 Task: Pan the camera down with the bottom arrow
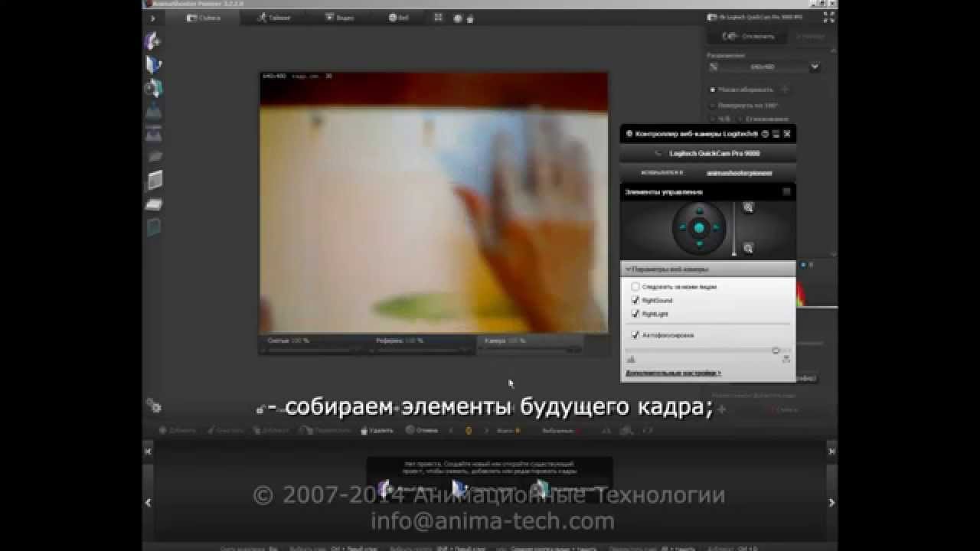(x=699, y=245)
